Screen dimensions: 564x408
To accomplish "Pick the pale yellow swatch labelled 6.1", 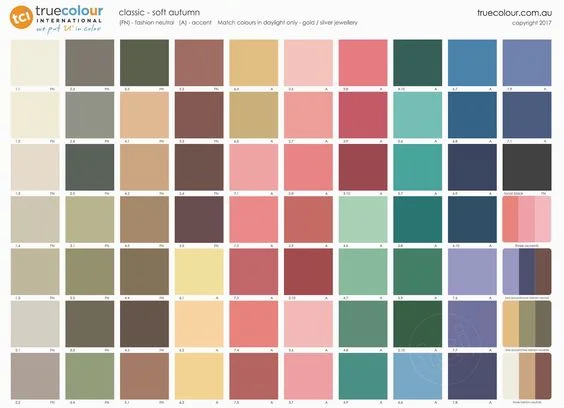I will 199,271.
